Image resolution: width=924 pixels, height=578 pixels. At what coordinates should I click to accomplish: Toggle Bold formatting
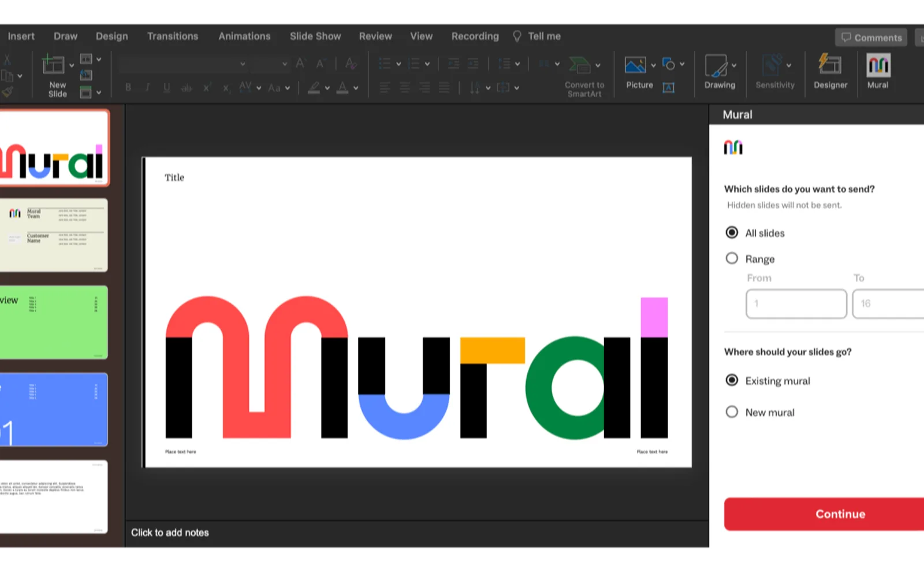pyautogui.click(x=128, y=88)
